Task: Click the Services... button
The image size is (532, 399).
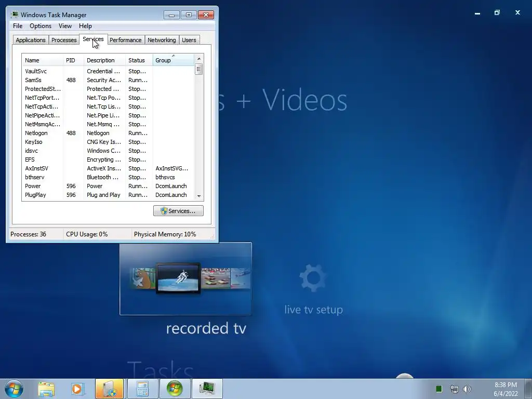Action: [178, 211]
